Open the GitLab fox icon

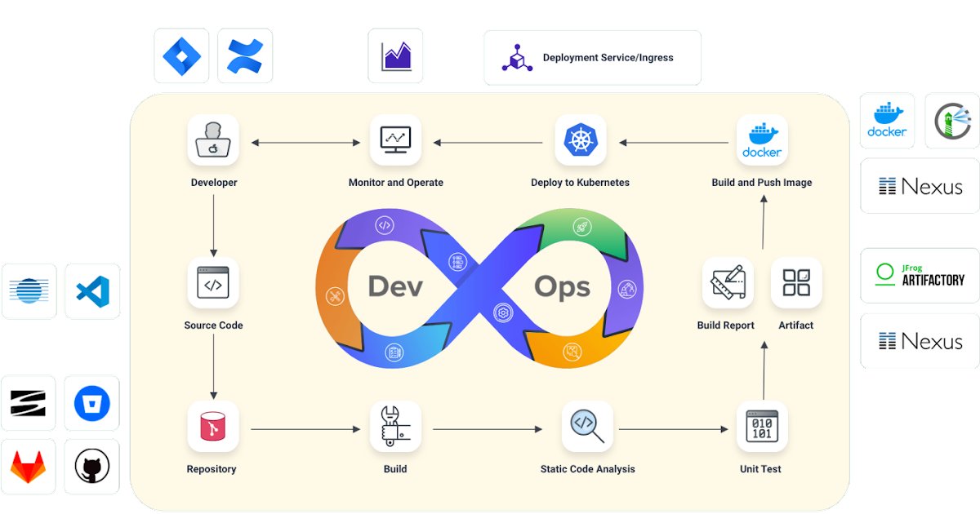point(29,466)
